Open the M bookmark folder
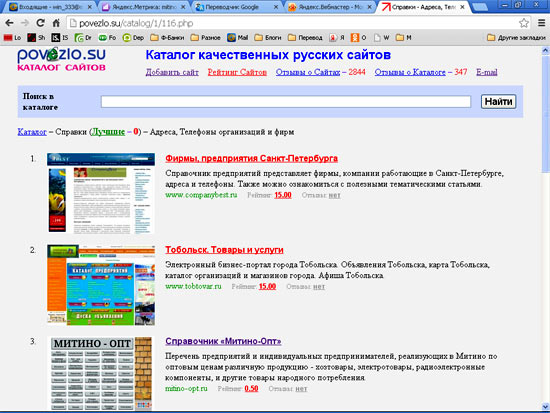Screen dimensions: 550x413 (x=404, y=38)
